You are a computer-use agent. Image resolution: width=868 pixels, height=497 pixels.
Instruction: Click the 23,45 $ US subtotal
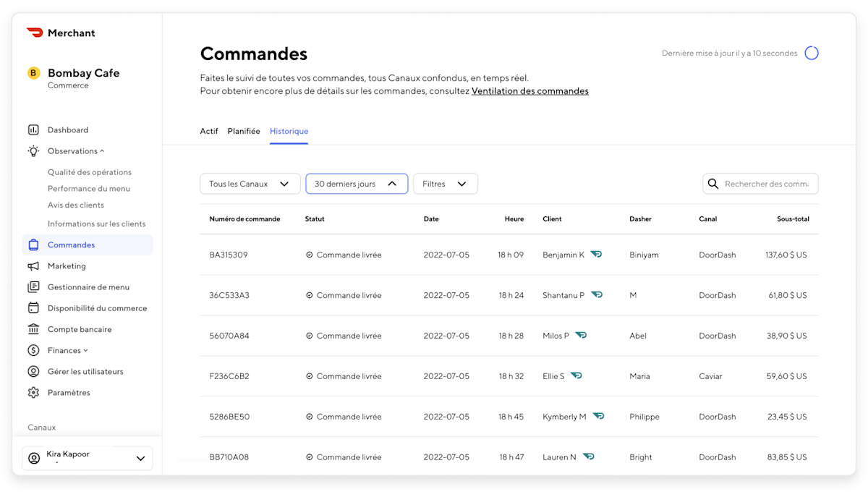click(788, 417)
